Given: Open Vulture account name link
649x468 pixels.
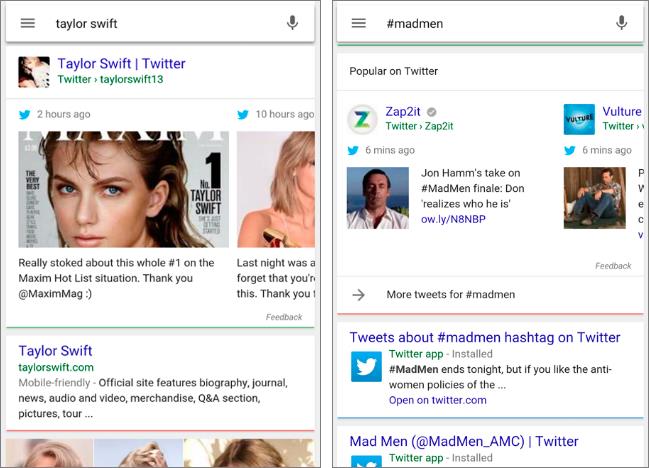Looking at the screenshot, I should 622,111.
